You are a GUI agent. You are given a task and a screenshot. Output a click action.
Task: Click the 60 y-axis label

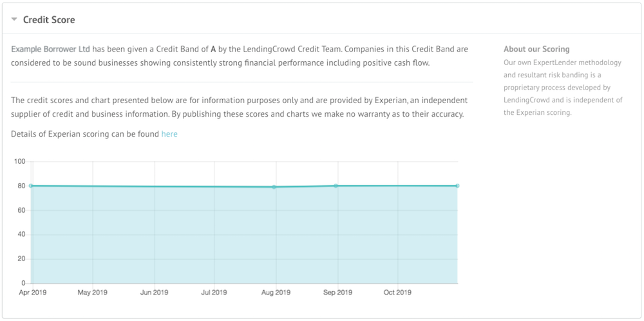(x=22, y=210)
